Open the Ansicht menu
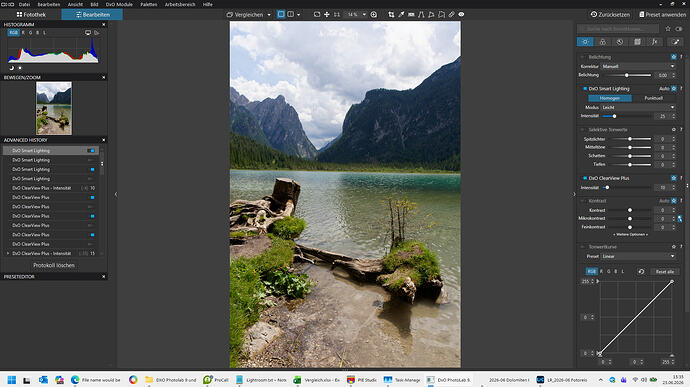 pyautogui.click(x=75, y=4)
